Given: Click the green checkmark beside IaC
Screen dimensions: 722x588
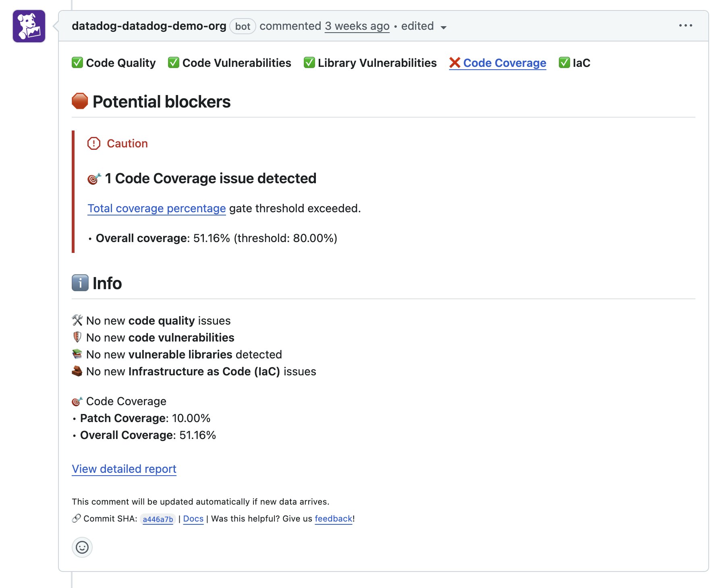Looking at the screenshot, I should 564,63.
